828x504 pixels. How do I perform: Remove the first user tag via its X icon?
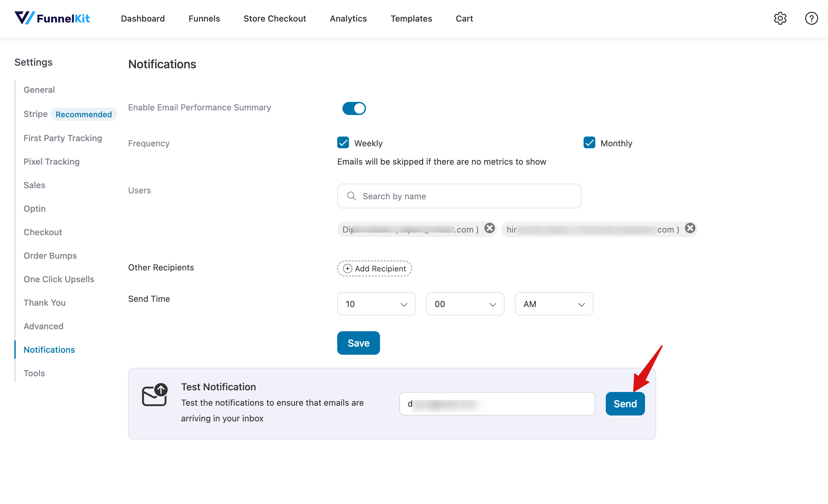[489, 228]
